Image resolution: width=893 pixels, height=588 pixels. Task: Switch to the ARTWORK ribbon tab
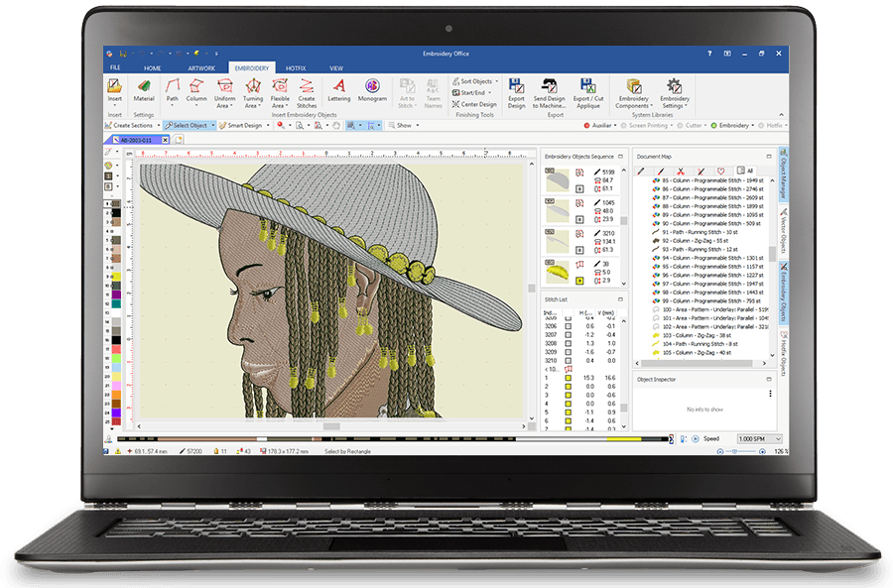[201, 67]
